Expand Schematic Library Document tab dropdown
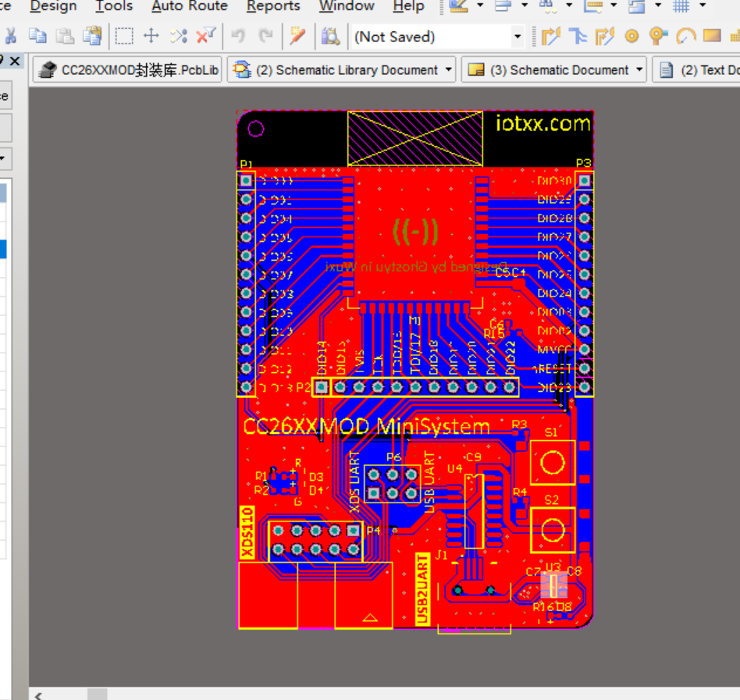 point(448,69)
